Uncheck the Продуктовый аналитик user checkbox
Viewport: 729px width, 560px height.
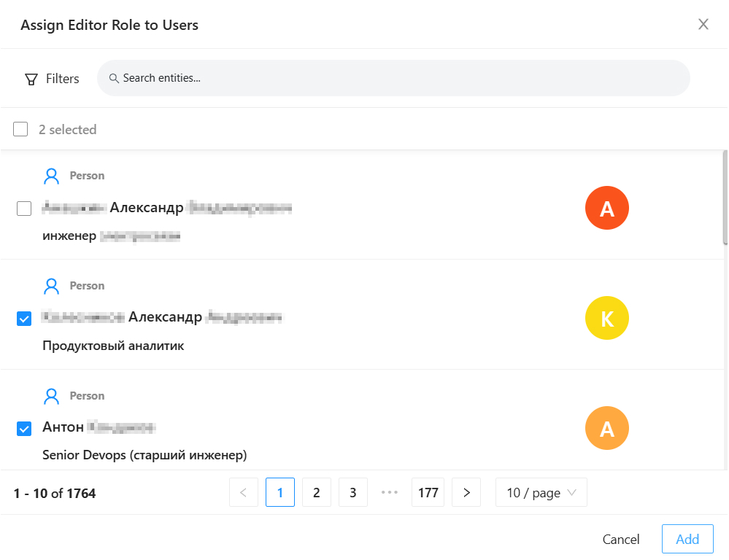pos(24,319)
